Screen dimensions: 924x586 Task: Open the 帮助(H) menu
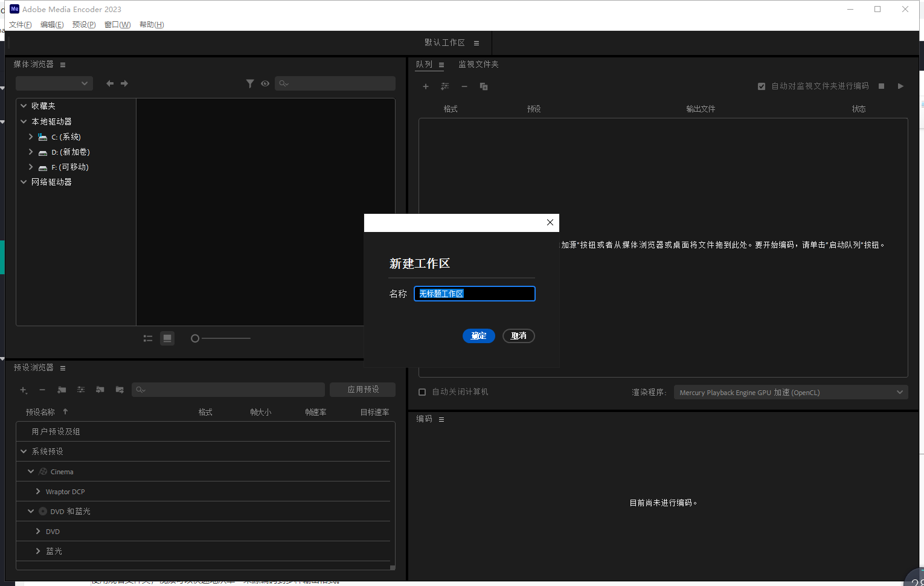coord(152,25)
